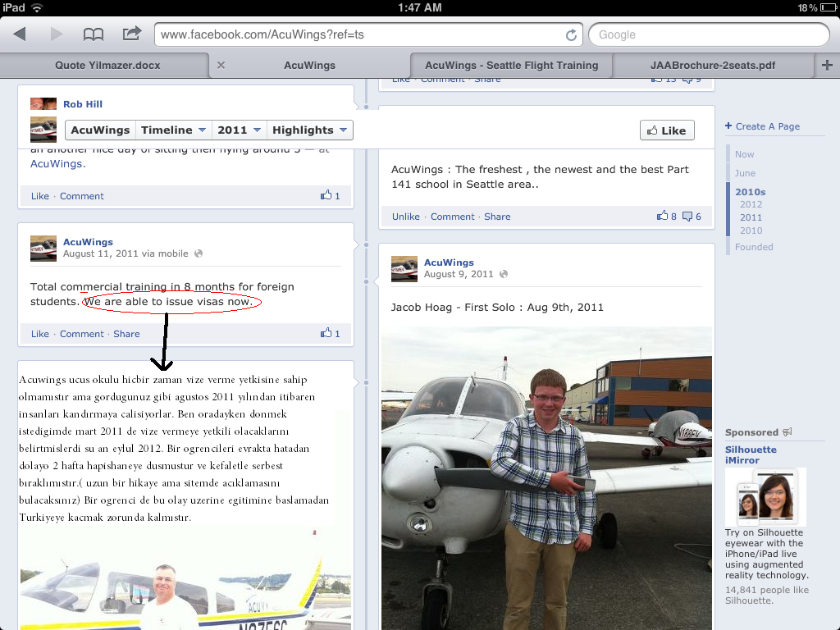The height and width of the screenshot is (630, 840).
Task: Open the Silhouette iMirror ad title
Action: coord(751,454)
